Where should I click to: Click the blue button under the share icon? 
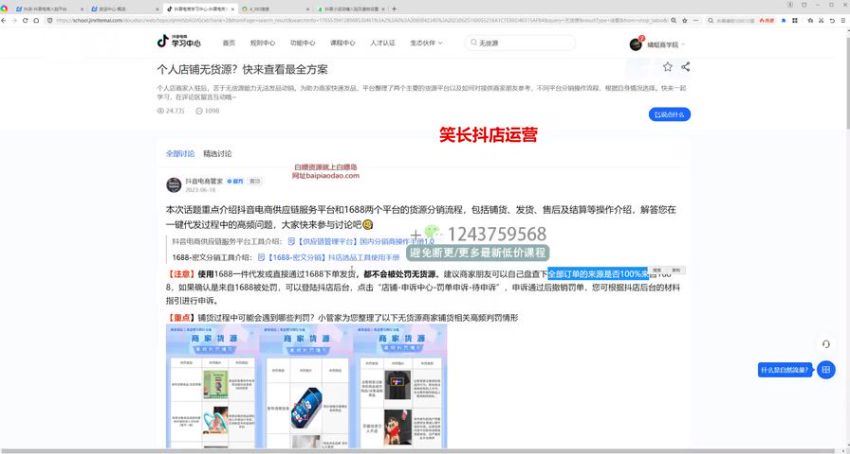(669, 114)
